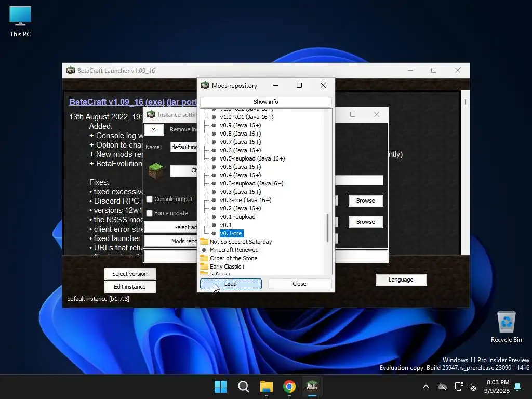This screenshot has height=399, width=532.
Task: Select Minecraft Renewed entry text
Action: (234, 250)
